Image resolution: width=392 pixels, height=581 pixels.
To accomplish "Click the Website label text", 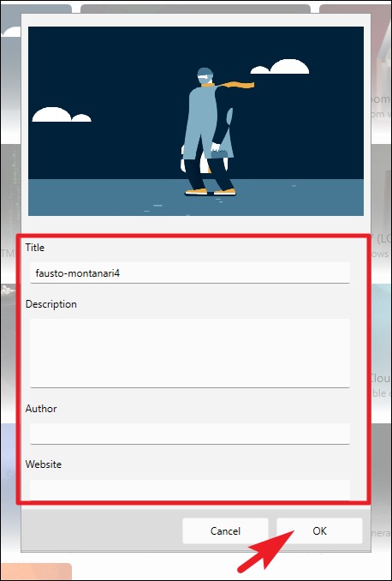I will (x=44, y=464).
